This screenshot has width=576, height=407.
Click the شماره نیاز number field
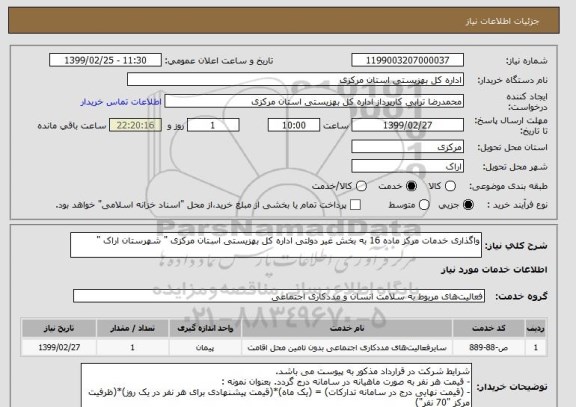pos(407,60)
